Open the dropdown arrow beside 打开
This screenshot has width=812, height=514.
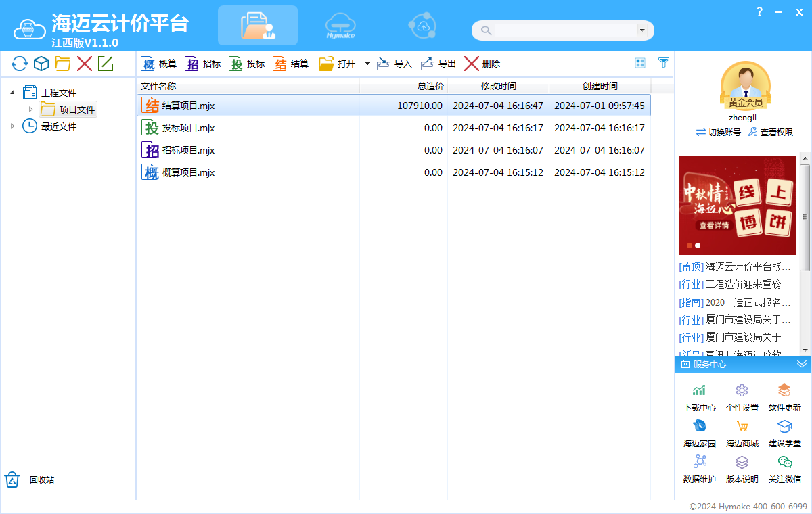pyautogui.click(x=367, y=64)
